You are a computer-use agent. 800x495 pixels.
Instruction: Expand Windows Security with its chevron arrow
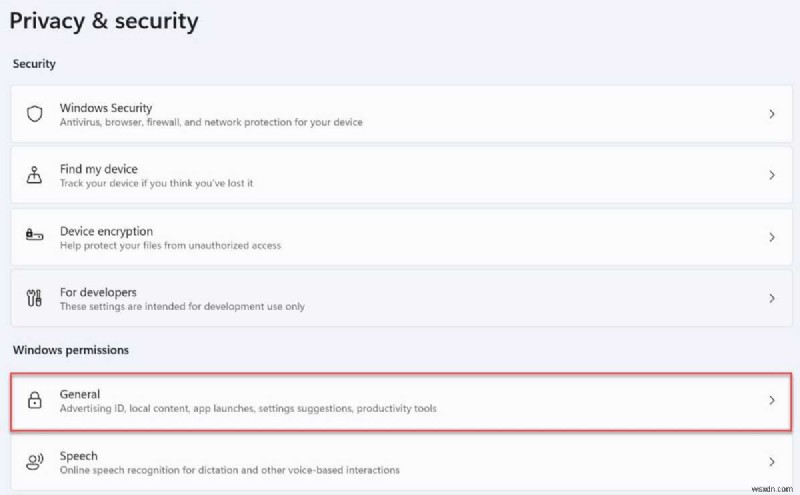(771, 114)
